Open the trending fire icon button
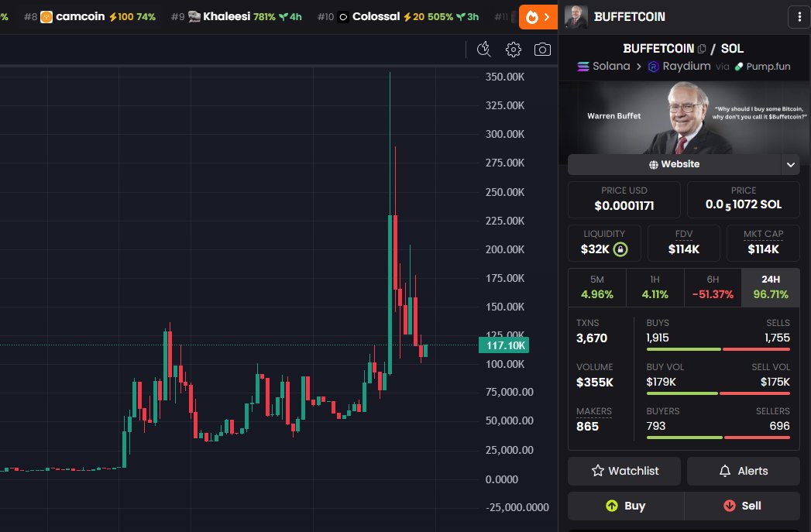This screenshot has height=532, width=811. (x=538, y=17)
